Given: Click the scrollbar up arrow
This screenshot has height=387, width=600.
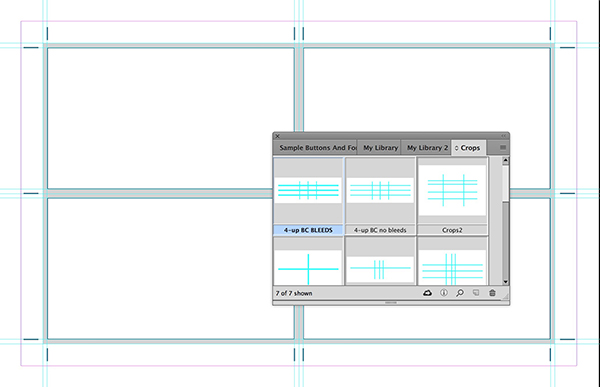Looking at the screenshot, I should pos(505,161).
